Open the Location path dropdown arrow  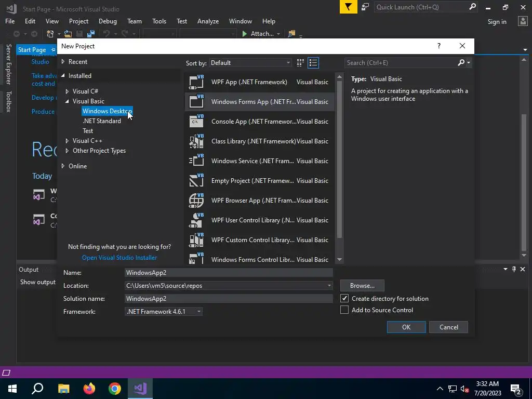(x=329, y=286)
